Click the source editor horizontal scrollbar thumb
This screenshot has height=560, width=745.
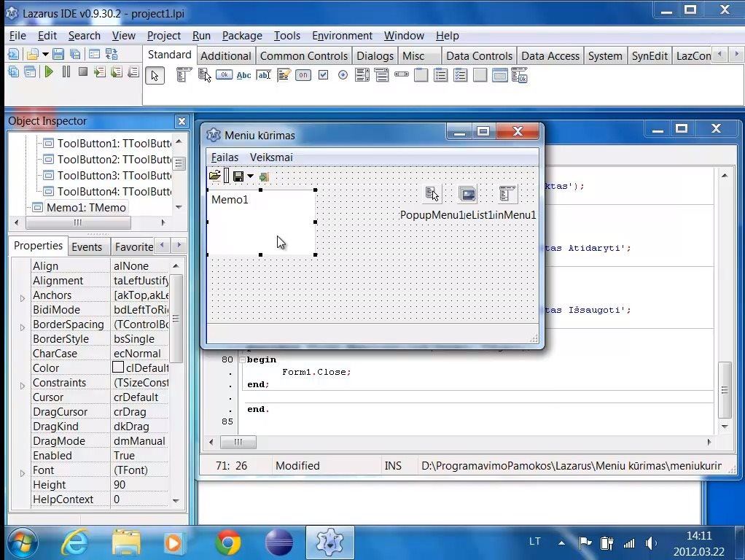pos(238,442)
